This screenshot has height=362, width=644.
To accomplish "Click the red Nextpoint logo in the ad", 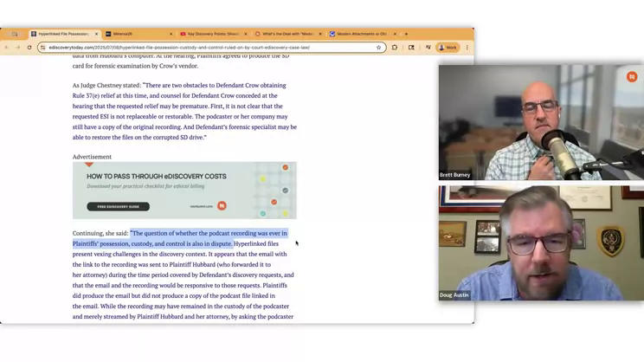I will pos(222,206).
